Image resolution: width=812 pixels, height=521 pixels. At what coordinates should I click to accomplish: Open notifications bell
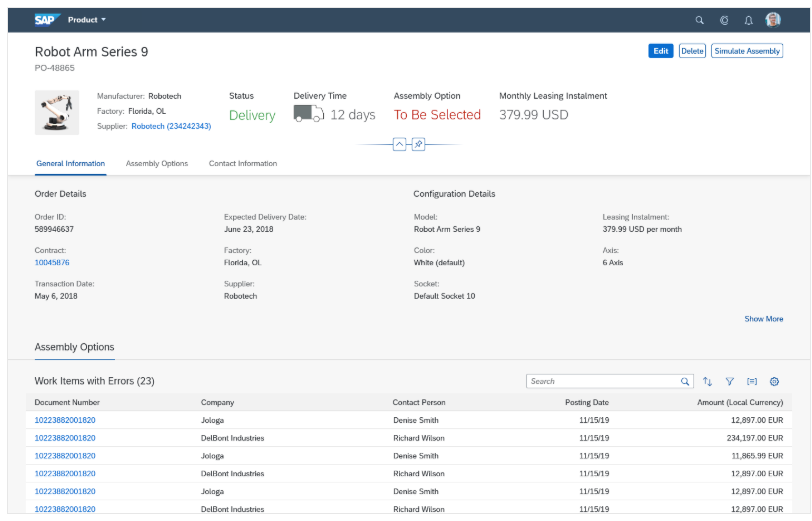[748, 20]
